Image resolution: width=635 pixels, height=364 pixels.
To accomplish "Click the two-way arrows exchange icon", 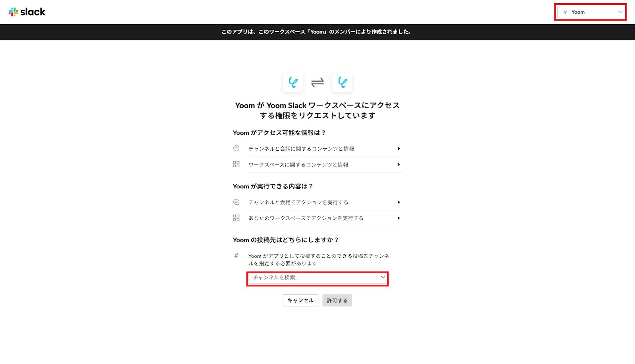I will point(317,82).
